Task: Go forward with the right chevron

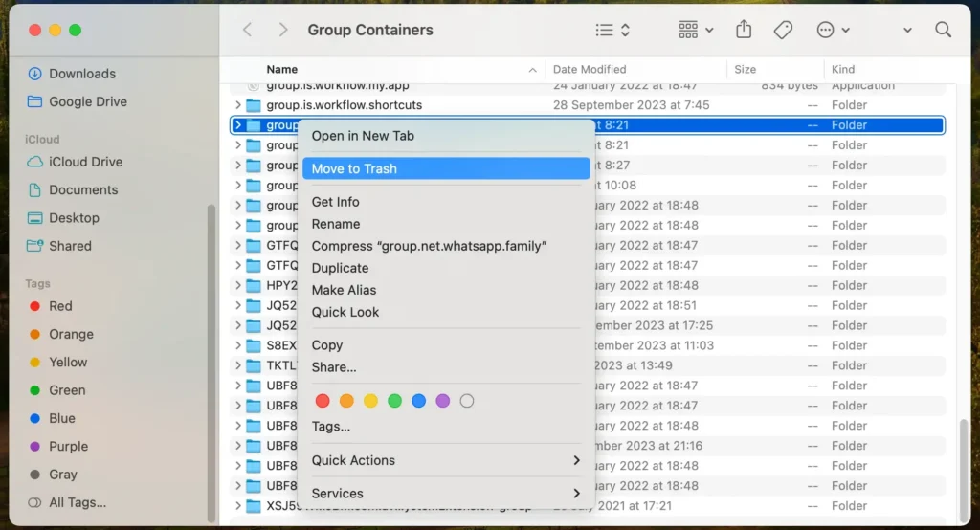Action: [x=283, y=30]
